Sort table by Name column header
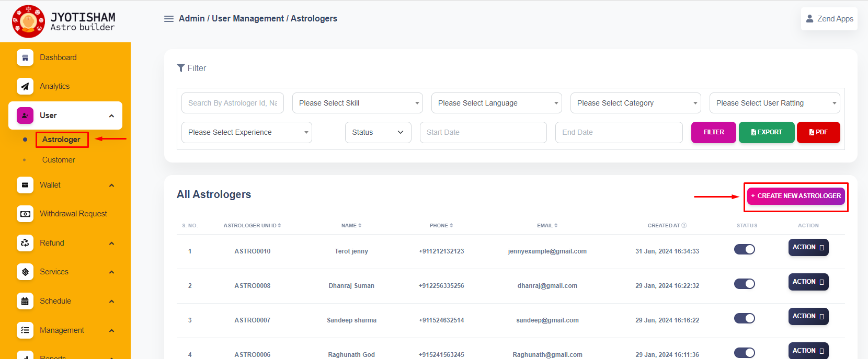 [351, 226]
